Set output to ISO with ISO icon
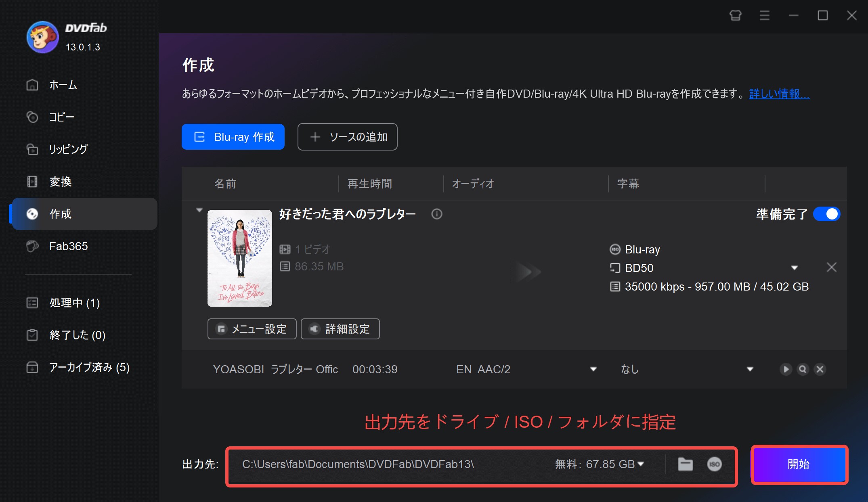Viewport: 868px width, 502px height. coord(714,464)
